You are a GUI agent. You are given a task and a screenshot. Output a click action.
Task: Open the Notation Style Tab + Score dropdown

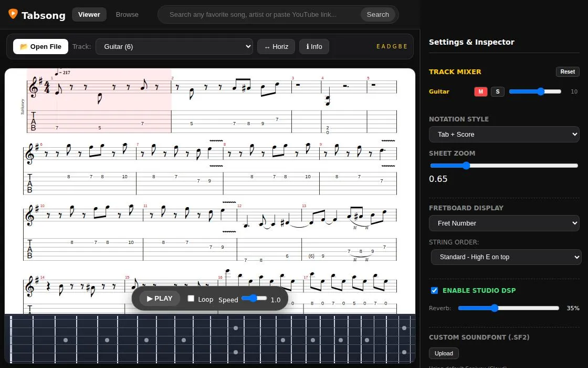(504, 135)
